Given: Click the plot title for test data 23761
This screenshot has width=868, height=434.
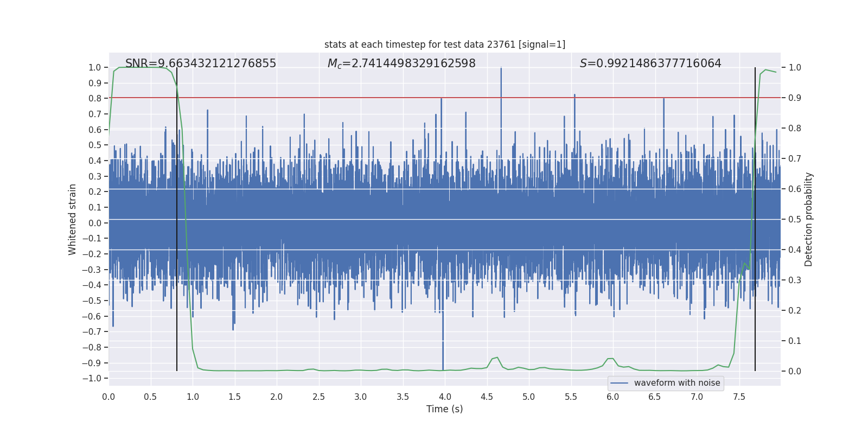Looking at the screenshot, I should [x=444, y=44].
